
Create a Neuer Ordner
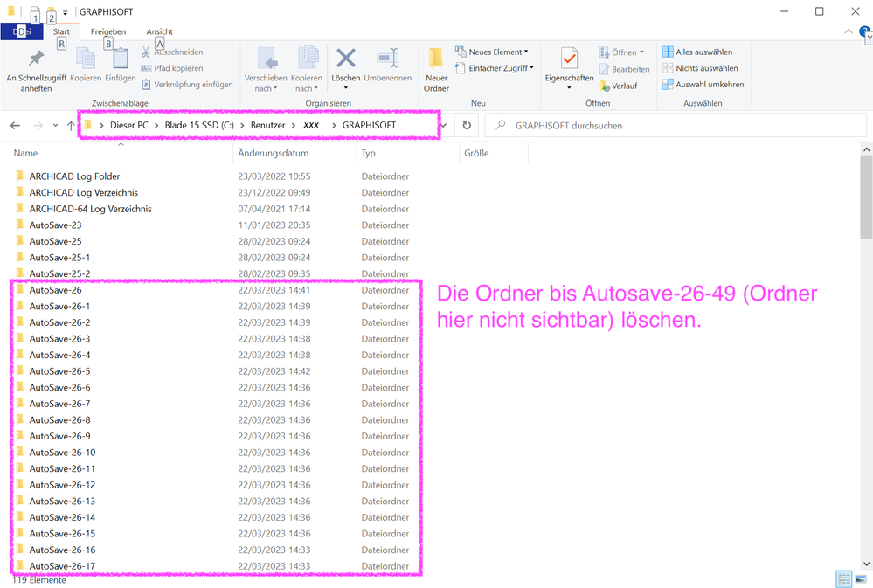(x=437, y=70)
